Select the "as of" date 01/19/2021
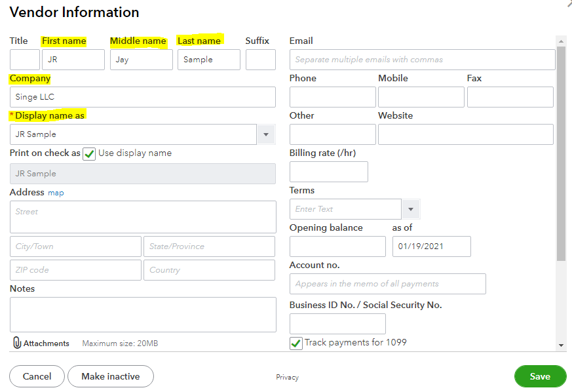Image resolution: width=572 pixels, height=392 pixels. pyautogui.click(x=431, y=246)
